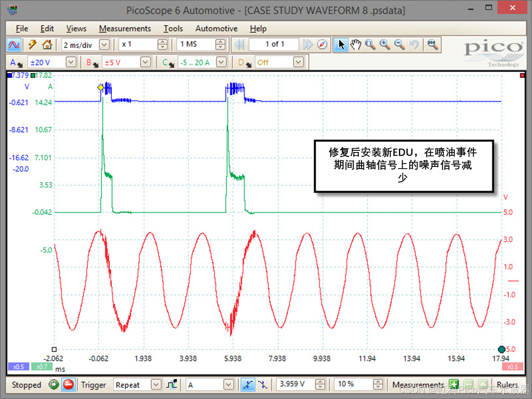The height and width of the screenshot is (399, 532).
Task: Open Channel C -5..20 A range dropdown
Action: tap(221, 63)
